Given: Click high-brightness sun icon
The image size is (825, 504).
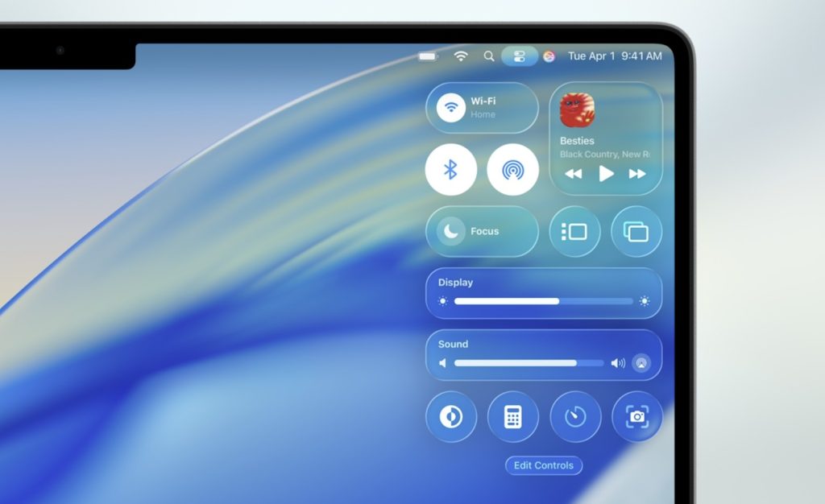Looking at the screenshot, I should (644, 301).
